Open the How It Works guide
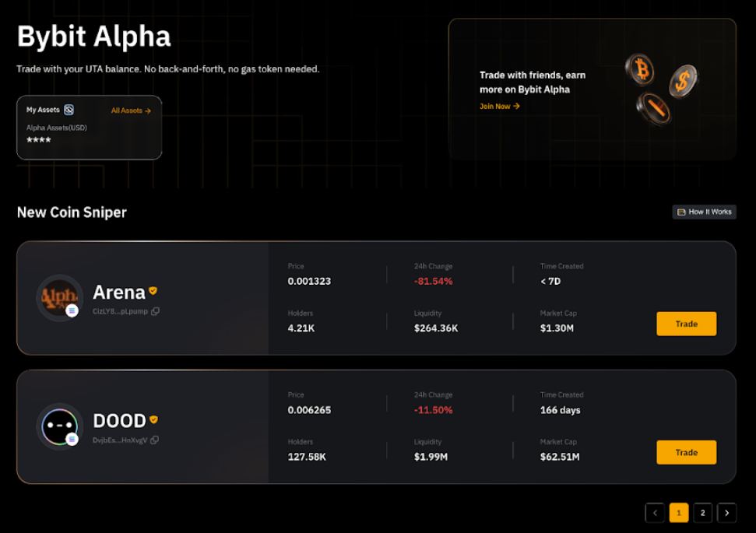756x533 pixels. 704,212
